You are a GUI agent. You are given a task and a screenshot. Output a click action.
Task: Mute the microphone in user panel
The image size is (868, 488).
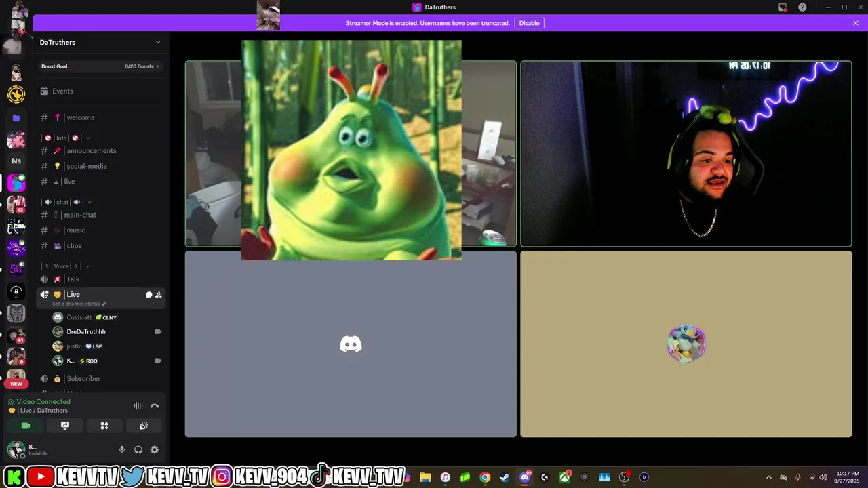click(122, 449)
